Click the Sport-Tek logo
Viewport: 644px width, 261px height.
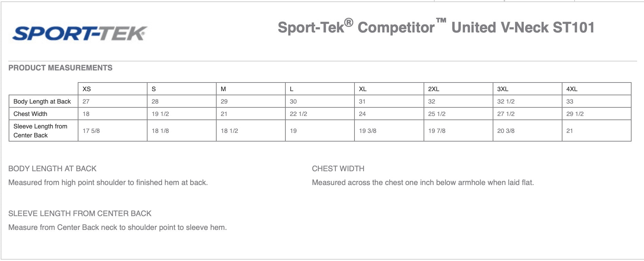point(79,33)
